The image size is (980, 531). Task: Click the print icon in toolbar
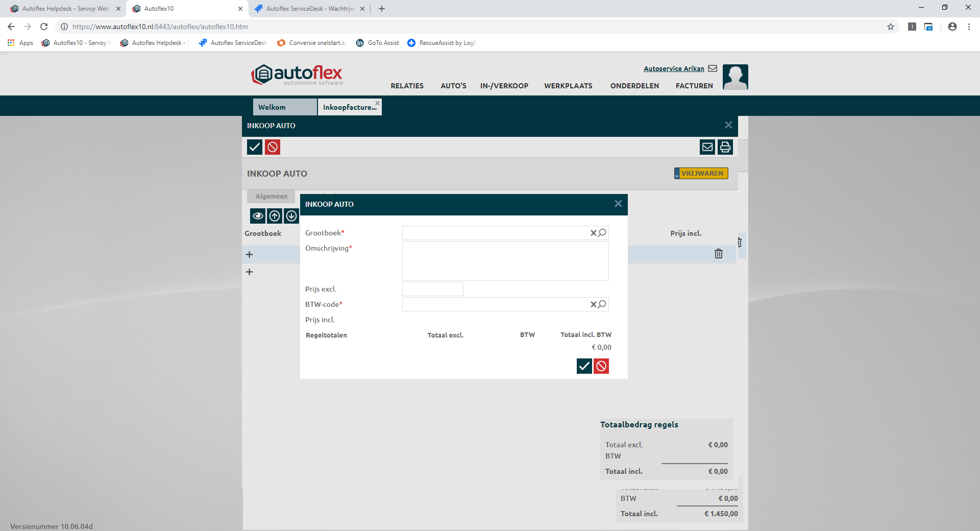pyautogui.click(x=725, y=147)
